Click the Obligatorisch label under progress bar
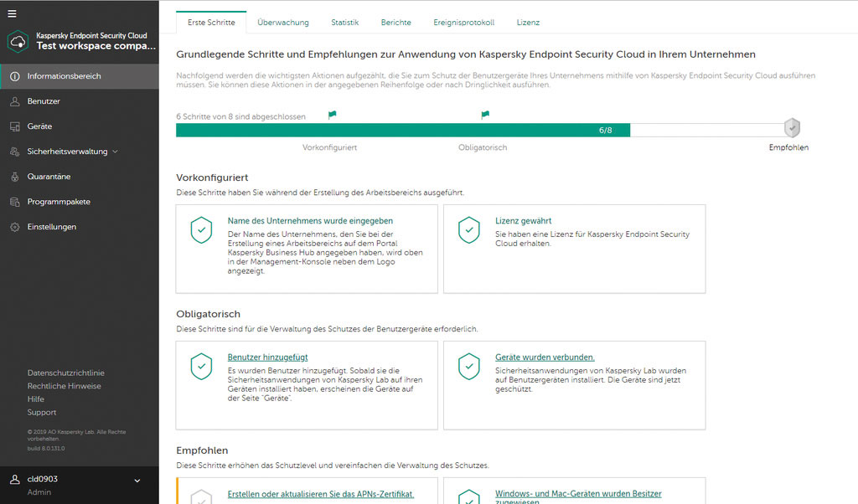The width and height of the screenshot is (858, 504). (483, 147)
